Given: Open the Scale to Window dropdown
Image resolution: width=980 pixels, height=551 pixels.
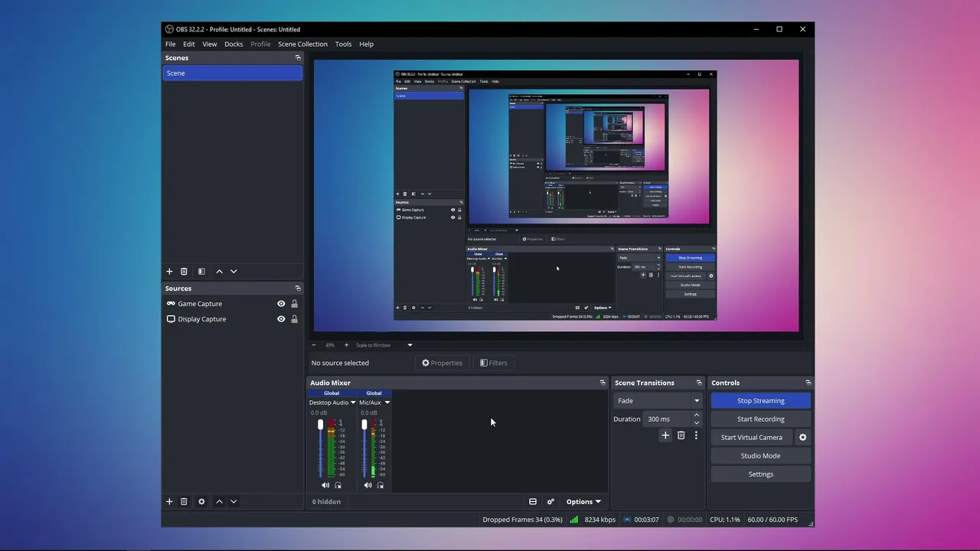Looking at the screenshot, I should pos(410,345).
